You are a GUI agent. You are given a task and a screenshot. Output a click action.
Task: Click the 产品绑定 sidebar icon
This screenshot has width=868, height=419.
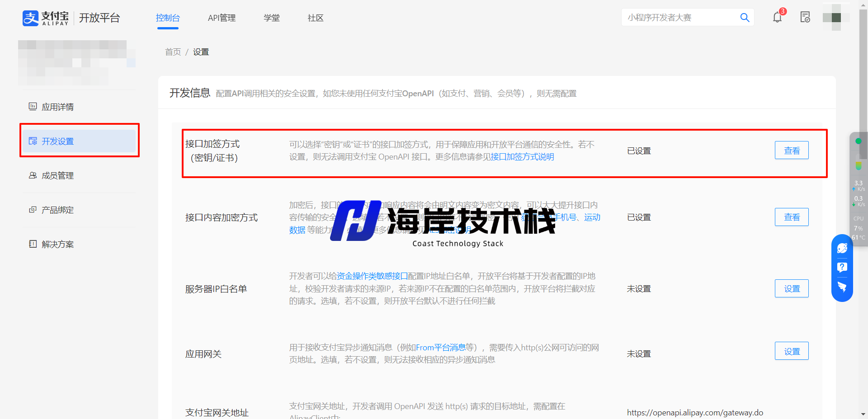click(x=33, y=210)
